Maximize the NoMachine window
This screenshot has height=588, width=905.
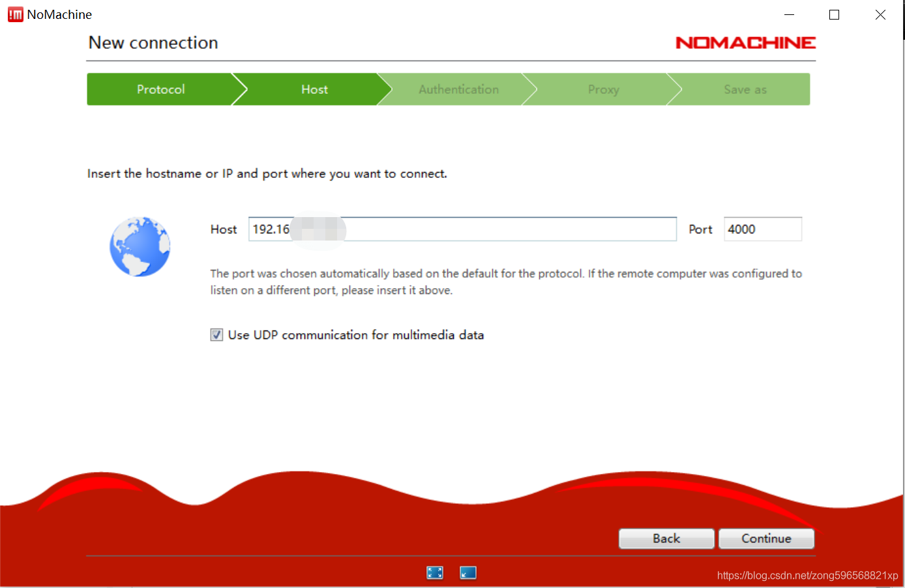click(834, 14)
